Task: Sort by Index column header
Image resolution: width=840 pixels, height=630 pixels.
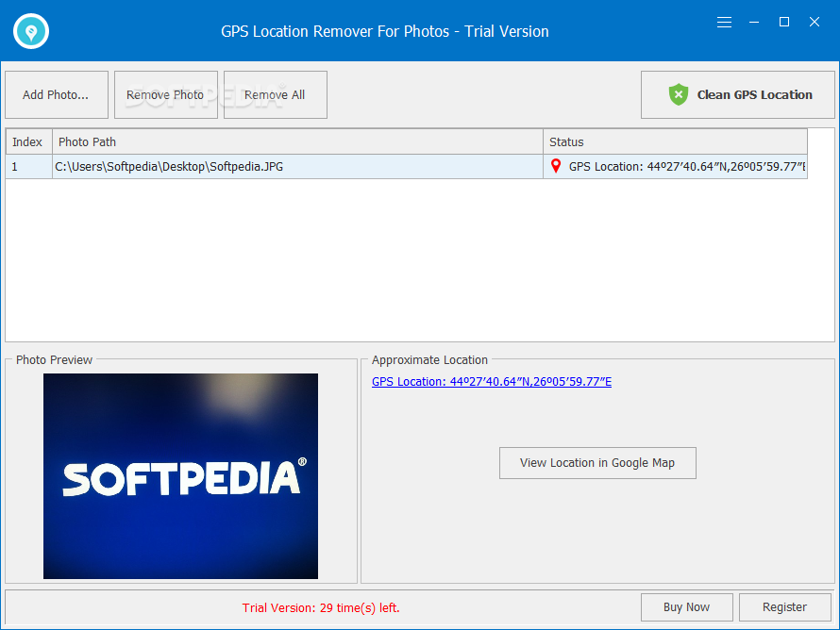Action: point(29,141)
